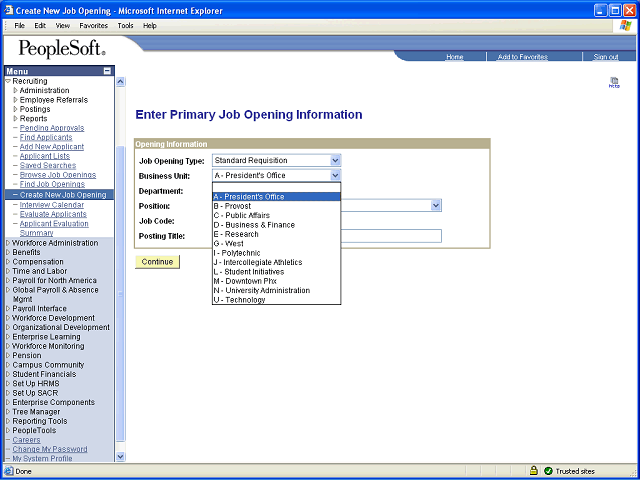
Task: Expand Workforce Administration menu
Action: pyautogui.click(x=8, y=243)
